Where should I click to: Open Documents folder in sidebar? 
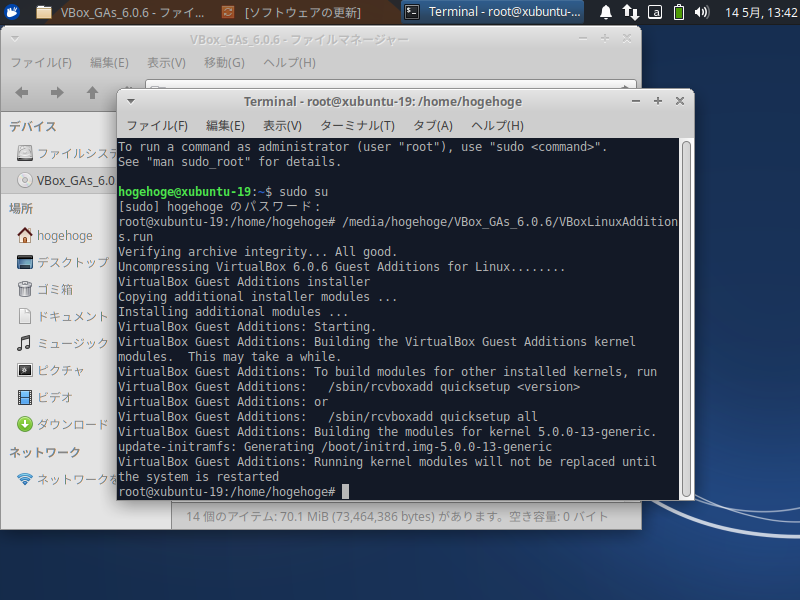[63, 316]
